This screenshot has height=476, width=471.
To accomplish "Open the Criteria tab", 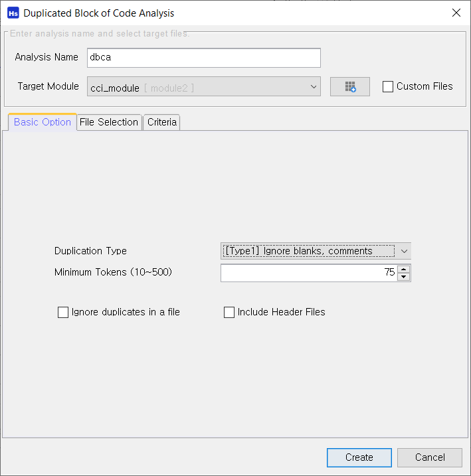I will click(162, 122).
